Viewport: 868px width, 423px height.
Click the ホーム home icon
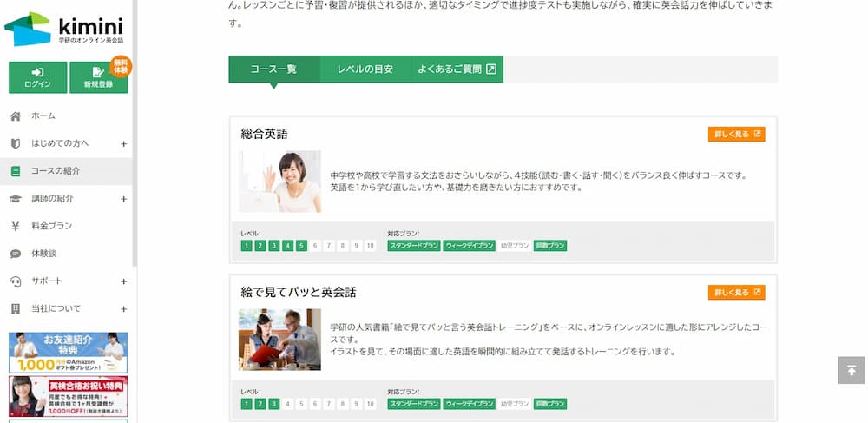click(x=16, y=116)
